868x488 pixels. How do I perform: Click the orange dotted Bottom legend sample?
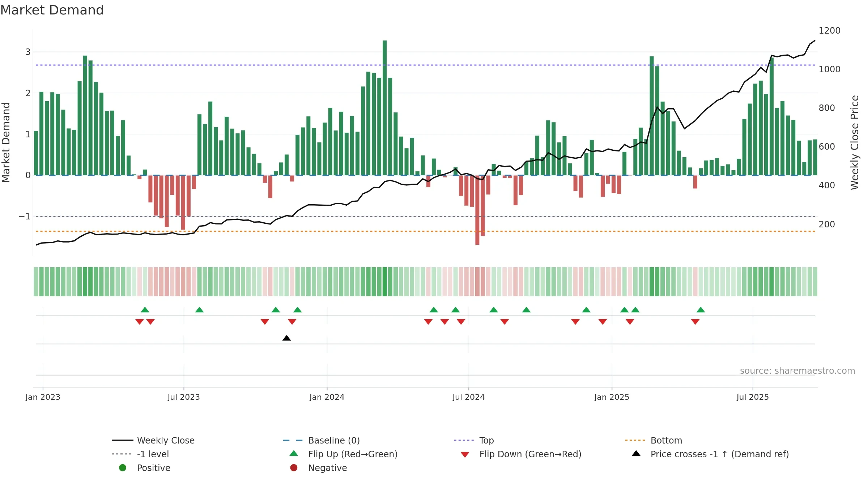click(635, 440)
